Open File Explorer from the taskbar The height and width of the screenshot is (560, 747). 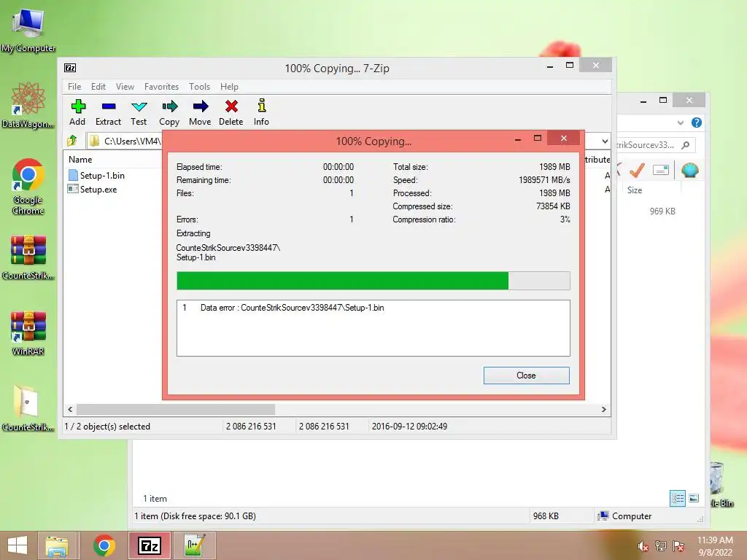(57, 545)
